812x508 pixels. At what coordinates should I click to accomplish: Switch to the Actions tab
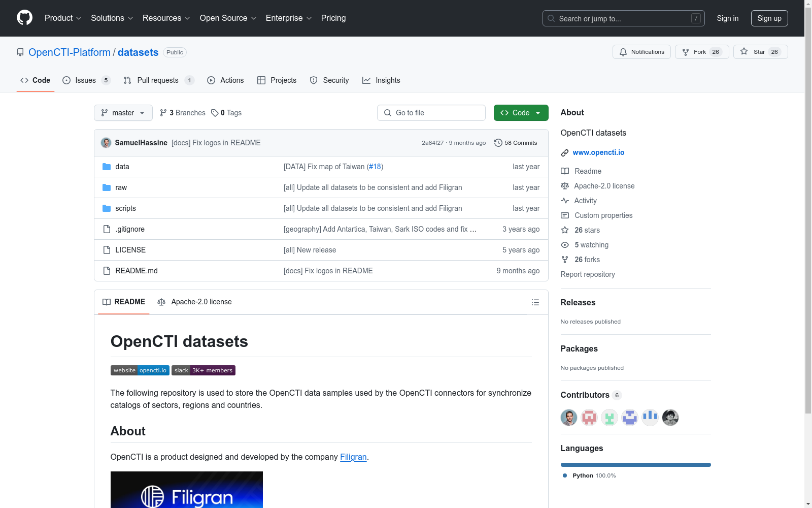coord(225,80)
